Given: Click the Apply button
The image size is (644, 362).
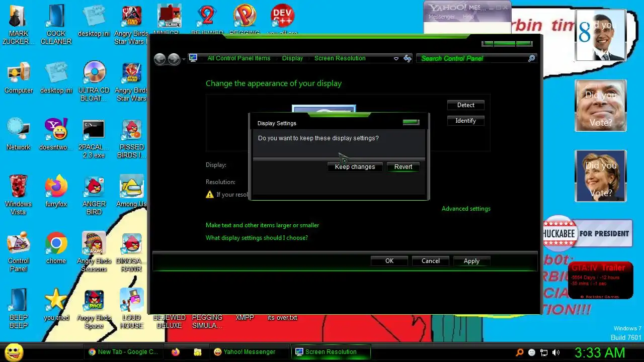Looking at the screenshot, I should pos(471,261).
